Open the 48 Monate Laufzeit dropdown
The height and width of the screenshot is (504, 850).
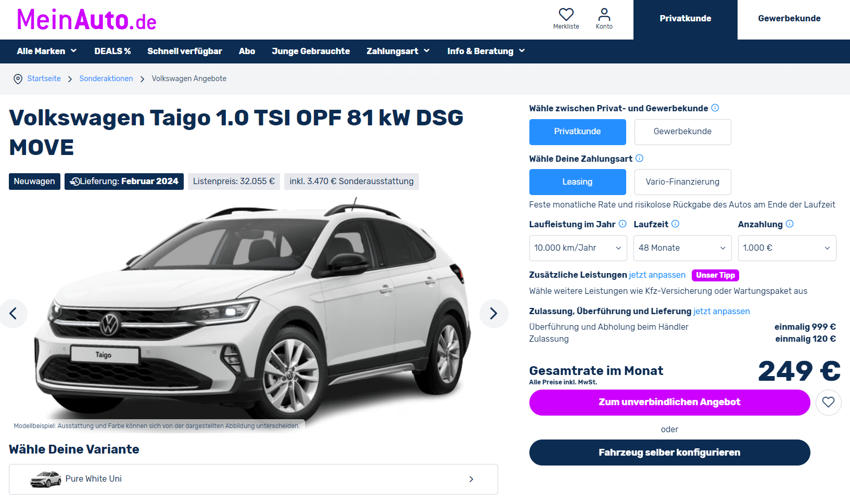pyautogui.click(x=682, y=248)
